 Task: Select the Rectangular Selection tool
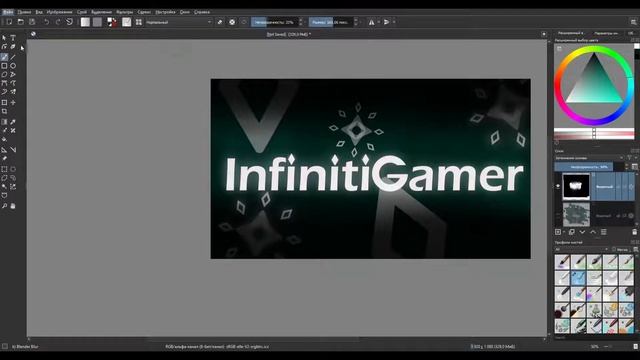click(4, 169)
